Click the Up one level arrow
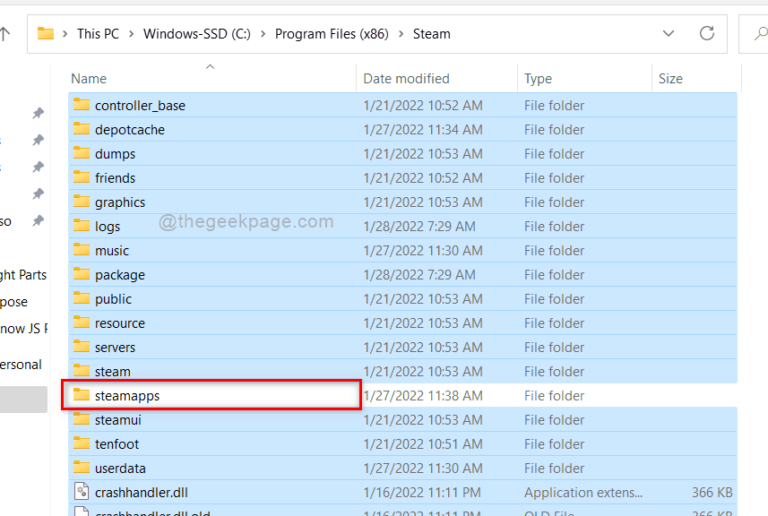This screenshot has width=768, height=516. pos(5,34)
